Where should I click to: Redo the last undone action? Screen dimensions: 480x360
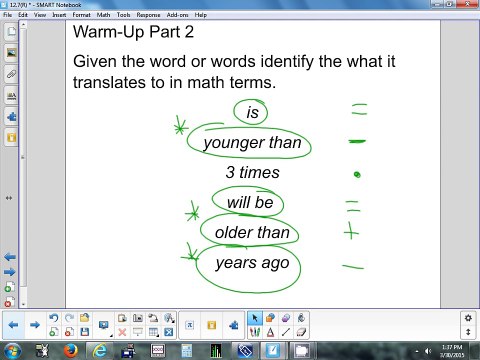[69, 318]
